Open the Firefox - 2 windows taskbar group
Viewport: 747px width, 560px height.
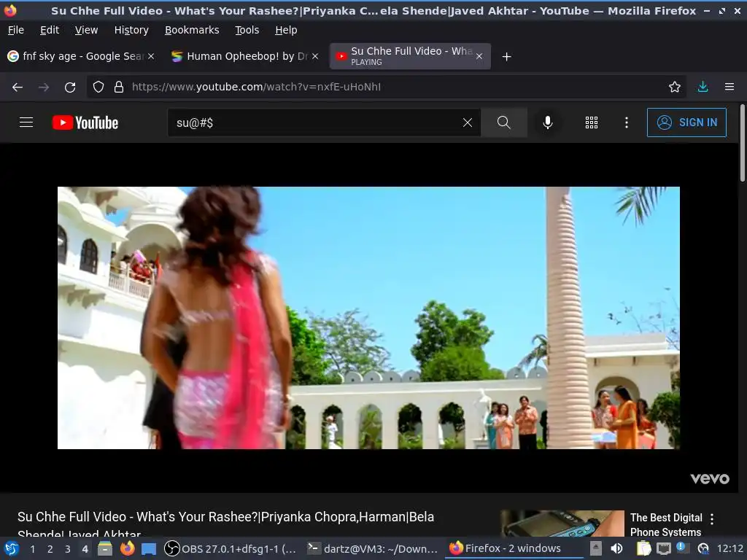[514, 548]
